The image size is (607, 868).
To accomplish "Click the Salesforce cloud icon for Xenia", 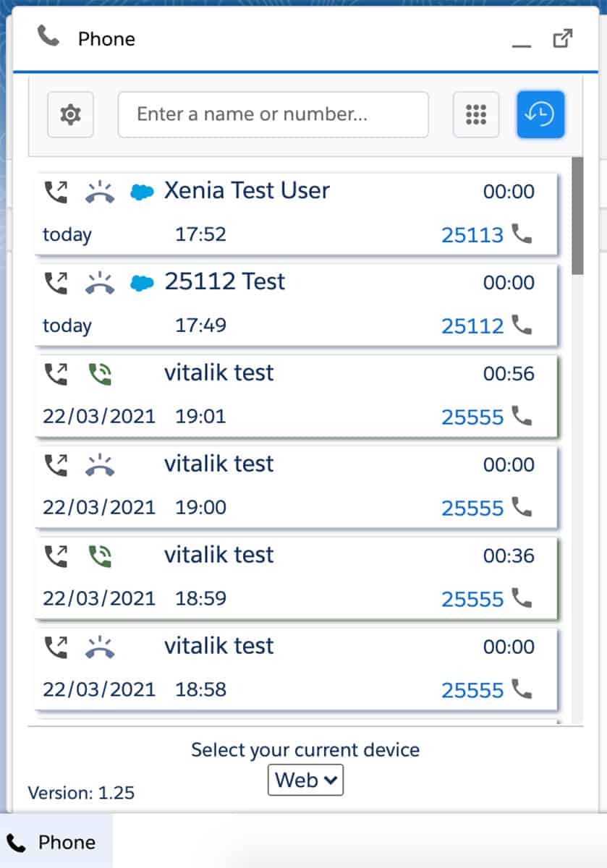I will coord(142,192).
